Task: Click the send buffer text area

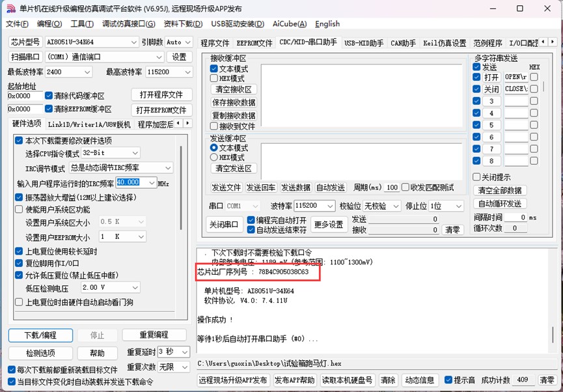Action: [362, 161]
